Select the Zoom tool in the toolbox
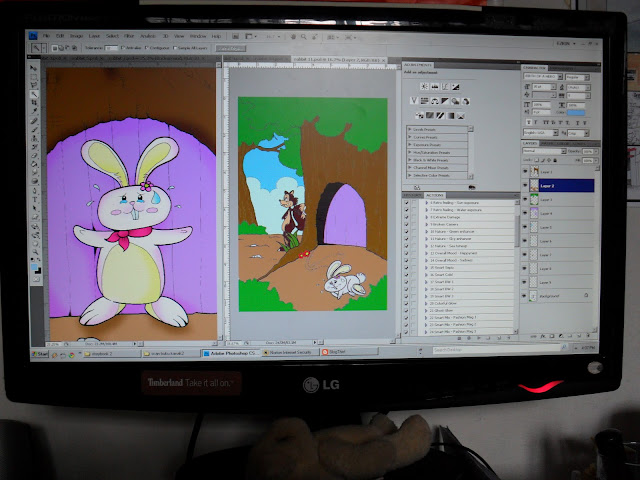Image resolution: width=640 pixels, height=480 pixels. (x=35, y=251)
